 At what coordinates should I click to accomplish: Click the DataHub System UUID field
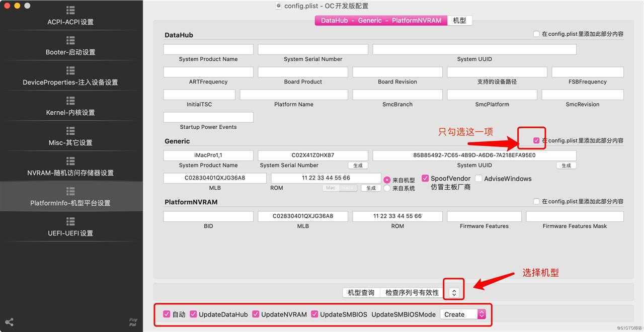point(474,49)
